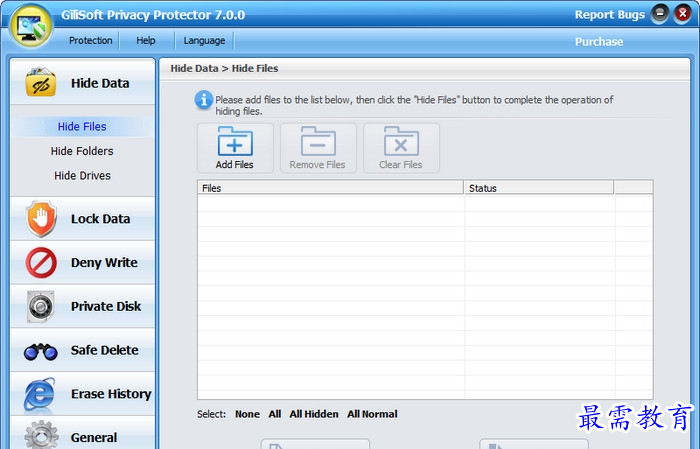Close the Privacy Protector window
The width and height of the screenshot is (700, 449).
click(682, 14)
